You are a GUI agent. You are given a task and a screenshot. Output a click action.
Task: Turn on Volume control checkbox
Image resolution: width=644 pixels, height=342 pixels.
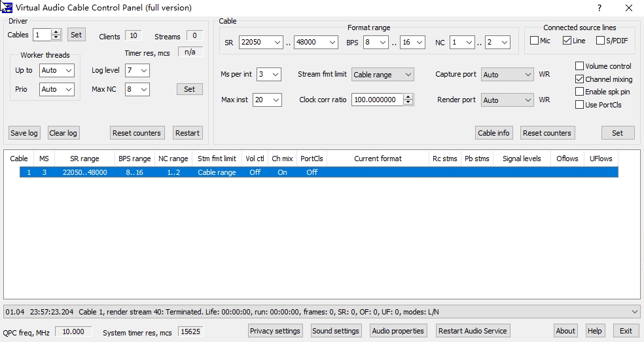click(579, 66)
